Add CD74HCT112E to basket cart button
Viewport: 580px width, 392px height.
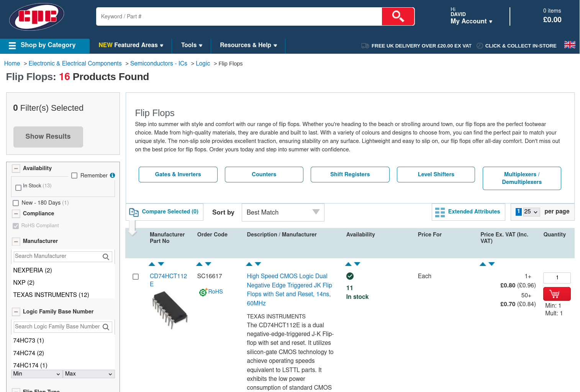pos(557,294)
